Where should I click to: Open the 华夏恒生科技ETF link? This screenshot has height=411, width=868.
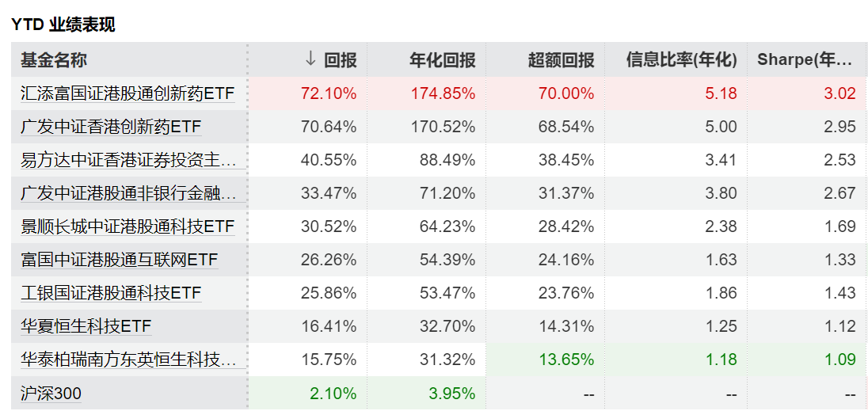coord(86,326)
